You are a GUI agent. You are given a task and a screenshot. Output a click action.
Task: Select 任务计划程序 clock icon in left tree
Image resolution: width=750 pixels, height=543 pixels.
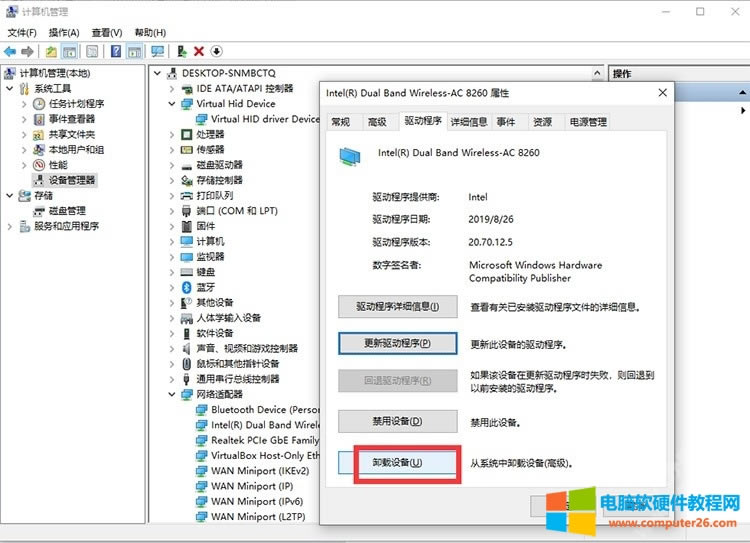click(39, 104)
